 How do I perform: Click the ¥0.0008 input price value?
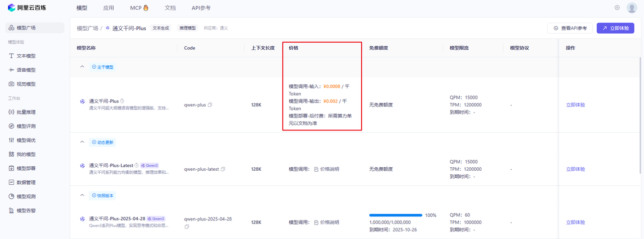[332, 86]
